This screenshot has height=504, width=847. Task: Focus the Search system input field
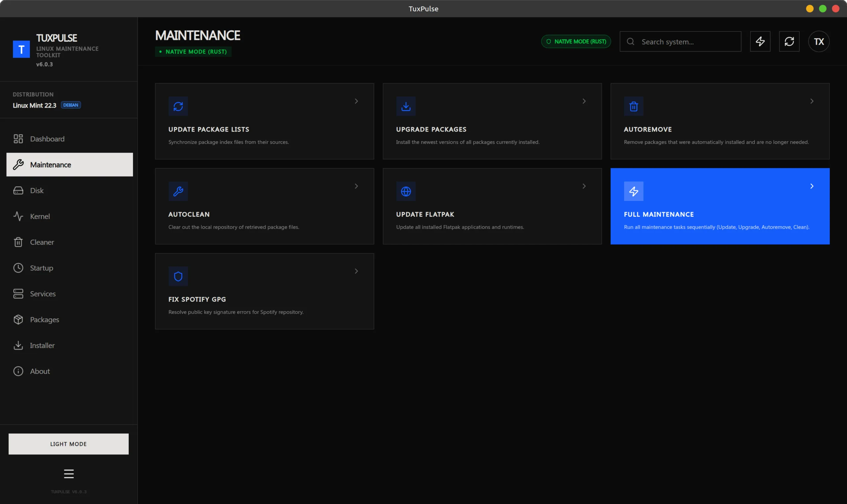(687, 42)
